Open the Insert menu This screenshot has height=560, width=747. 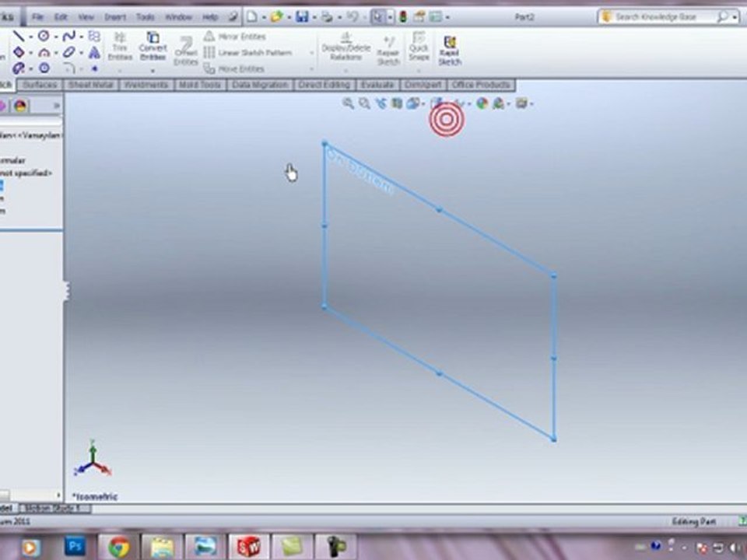point(115,17)
